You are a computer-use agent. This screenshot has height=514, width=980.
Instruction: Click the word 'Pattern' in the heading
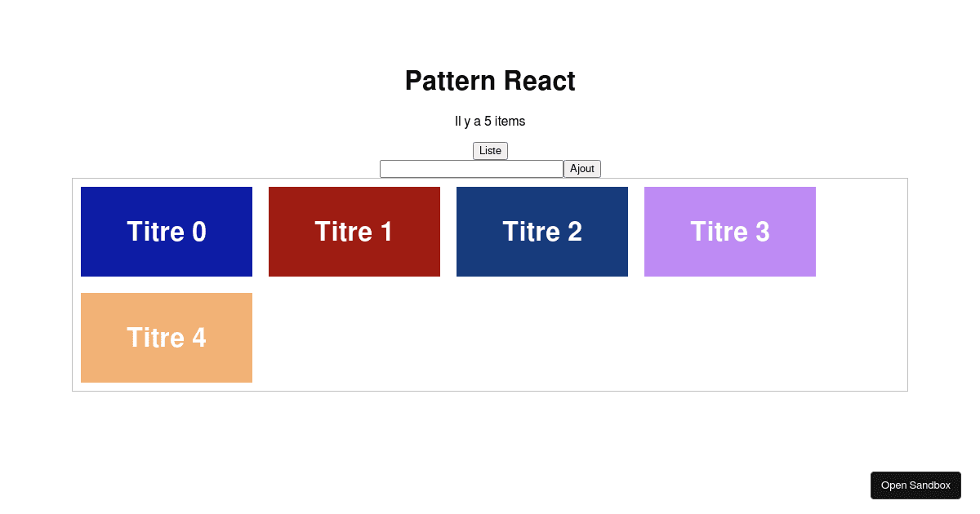click(450, 81)
